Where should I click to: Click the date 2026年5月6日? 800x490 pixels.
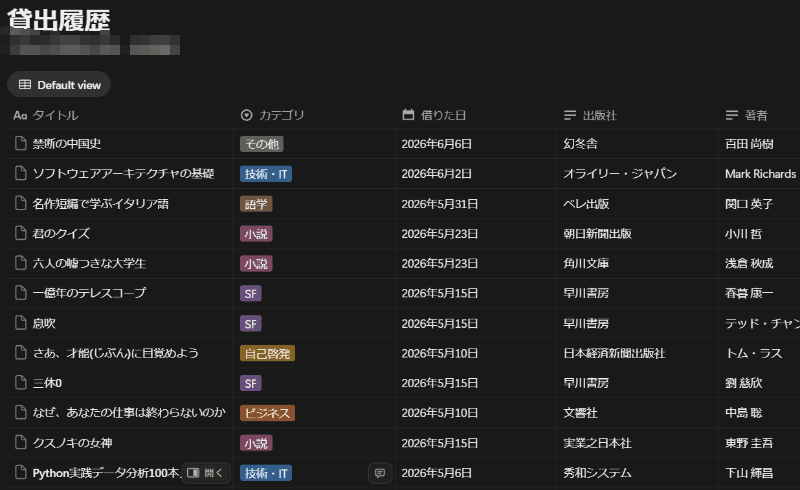click(x=436, y=473)
